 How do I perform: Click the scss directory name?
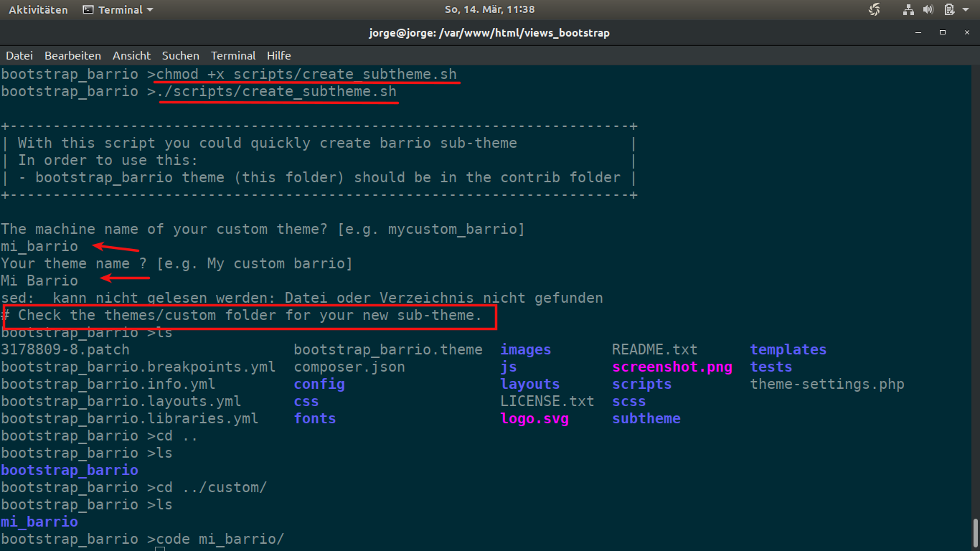[629, 401]
